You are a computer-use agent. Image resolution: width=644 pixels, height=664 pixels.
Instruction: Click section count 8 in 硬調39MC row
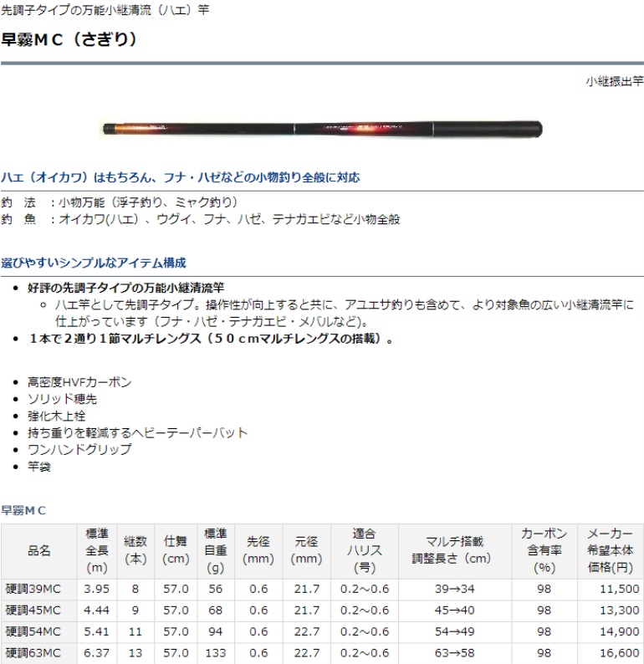click(135, 589)
